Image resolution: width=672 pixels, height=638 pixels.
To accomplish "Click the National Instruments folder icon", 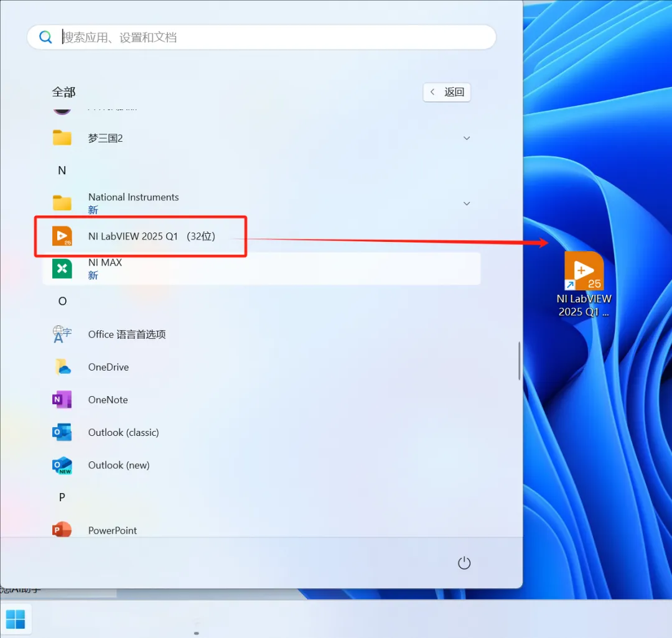I will click(x=62, y=203).
